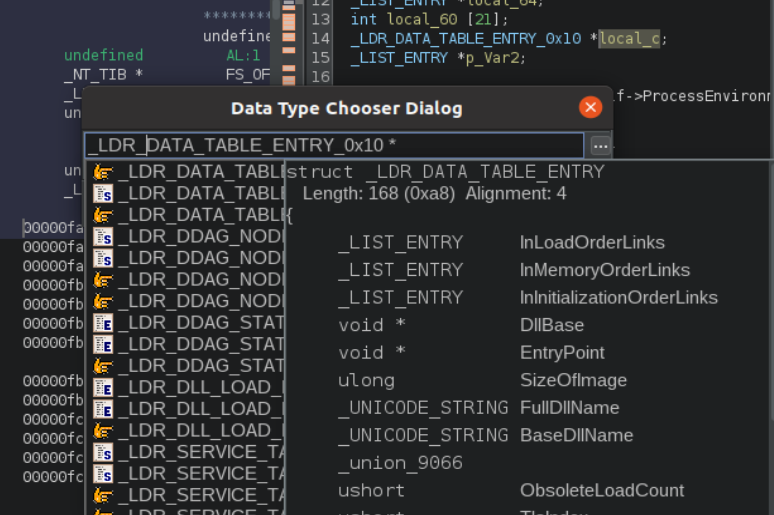Close the Data Type Chooser Dialog

pos(590,107)
